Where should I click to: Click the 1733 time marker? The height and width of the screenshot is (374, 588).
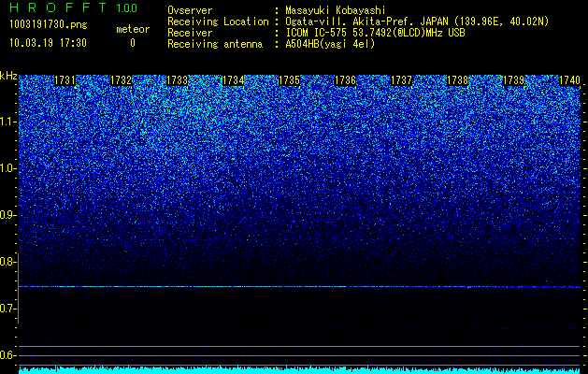[177, 80]
